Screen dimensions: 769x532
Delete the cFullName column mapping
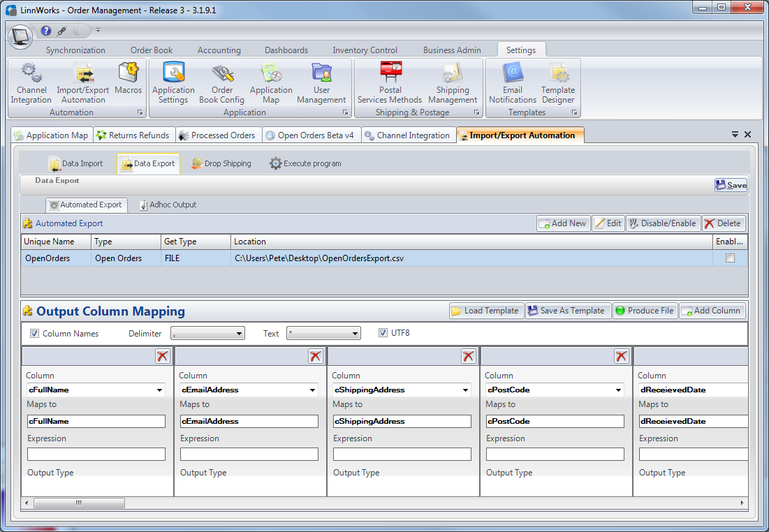tap(162, 356)
